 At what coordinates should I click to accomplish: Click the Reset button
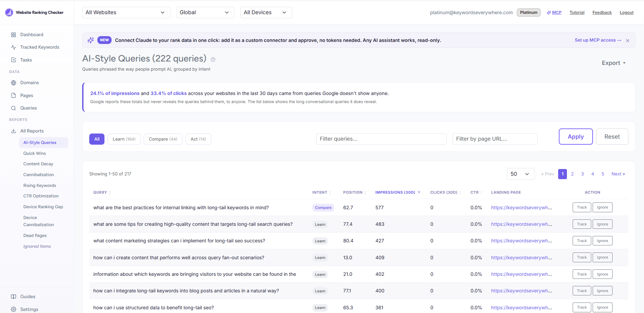[612, 137]
